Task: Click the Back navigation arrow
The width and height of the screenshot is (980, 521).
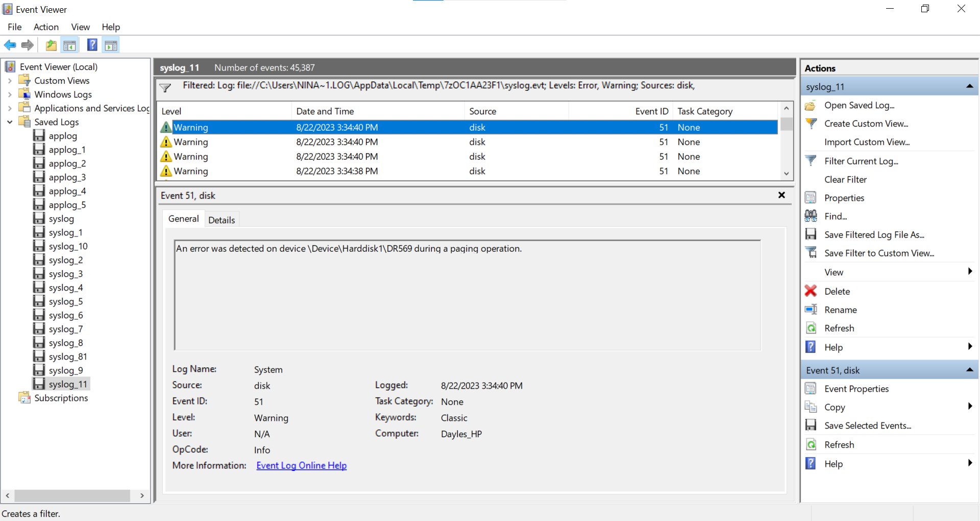Action: 10,45
